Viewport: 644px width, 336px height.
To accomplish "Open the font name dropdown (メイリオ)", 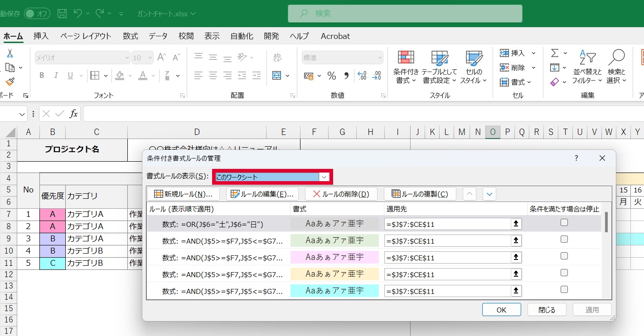I will [127, 58].
